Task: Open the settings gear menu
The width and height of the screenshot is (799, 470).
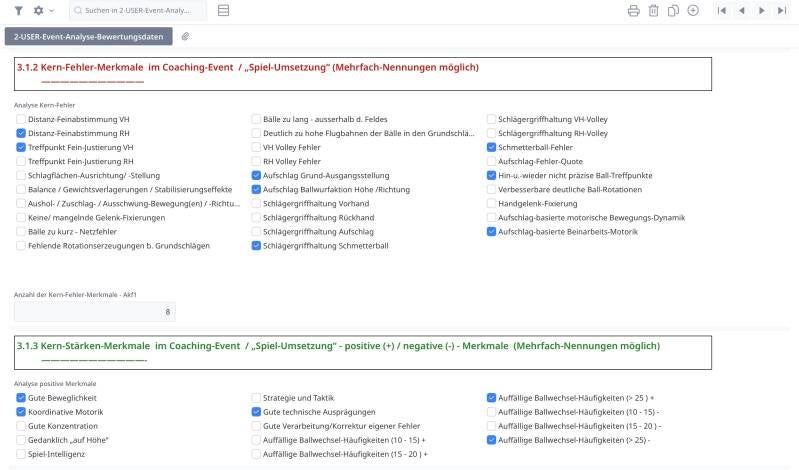Action: point(39,10)
